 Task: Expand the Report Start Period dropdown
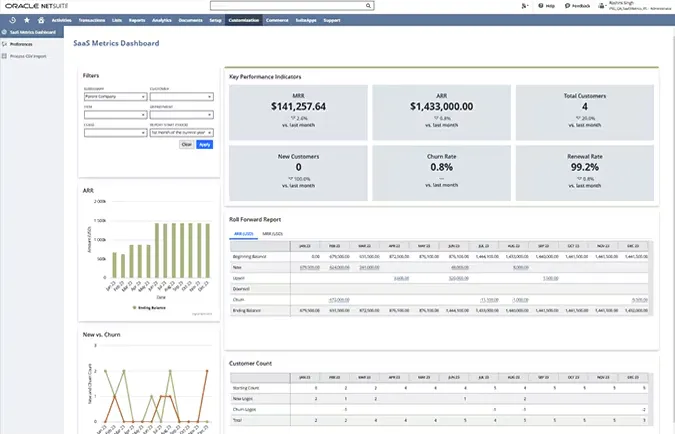pos(181,131)
